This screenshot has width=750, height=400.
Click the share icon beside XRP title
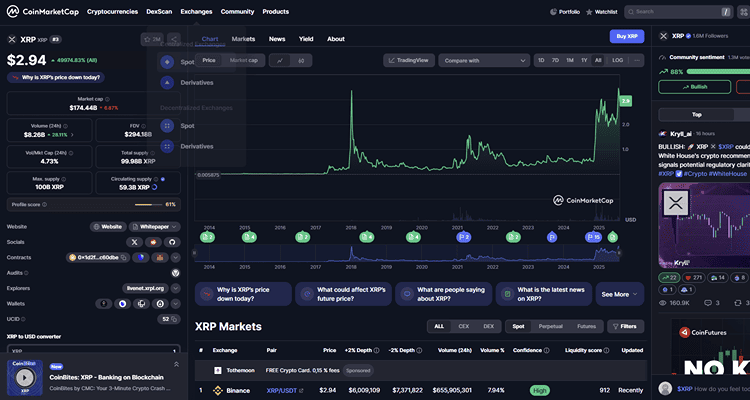[x=174, y=39]
